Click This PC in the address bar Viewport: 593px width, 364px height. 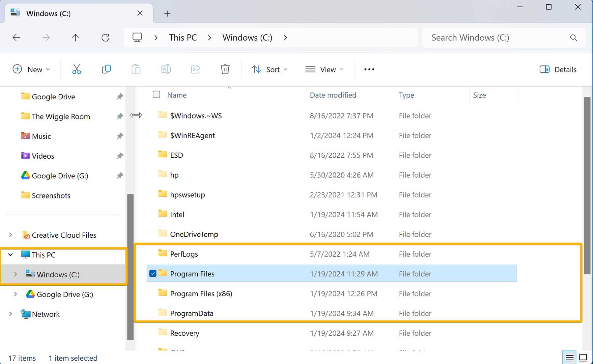(x=183, y=38)
